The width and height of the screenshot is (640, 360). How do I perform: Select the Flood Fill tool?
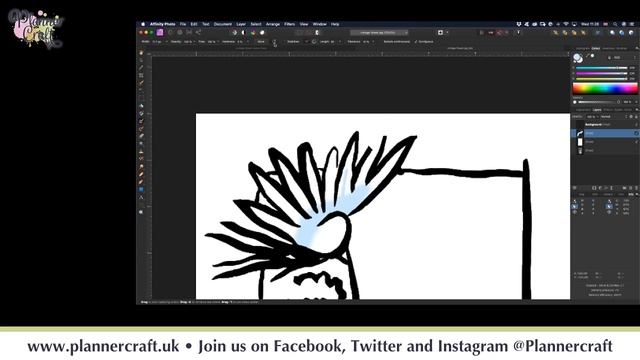pyautogui.click(x=141, y=106)
